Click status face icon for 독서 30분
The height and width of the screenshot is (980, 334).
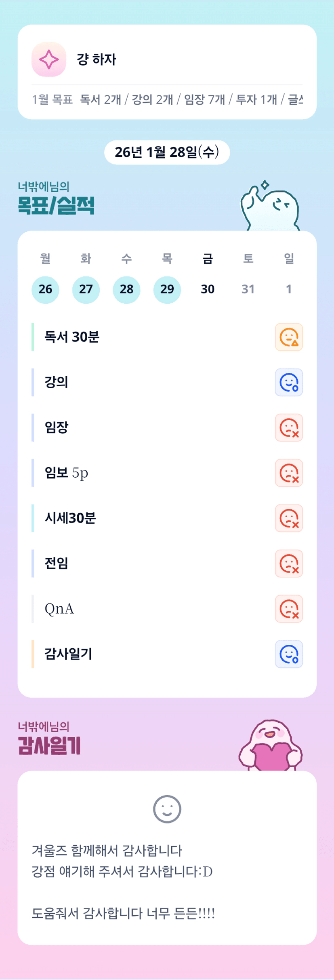[289, 337]
